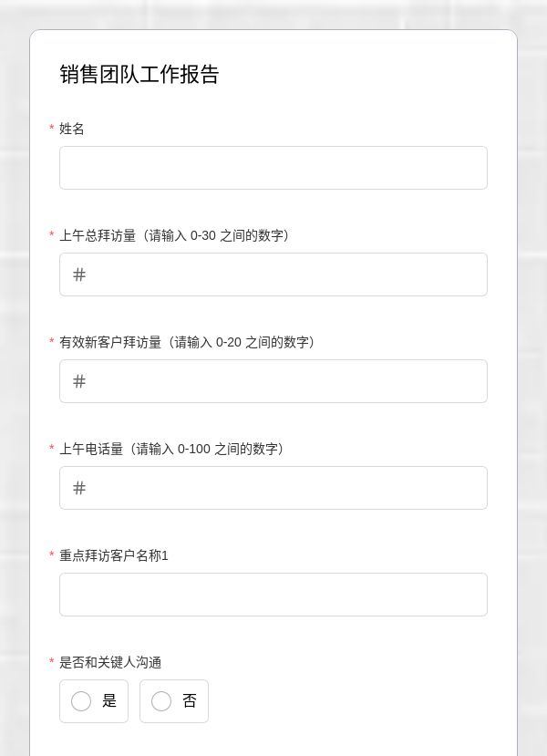Image resolution: width=547 pixels, height=756 pixels.
Task: Select the 是 radio option
Action: (94, 701)
